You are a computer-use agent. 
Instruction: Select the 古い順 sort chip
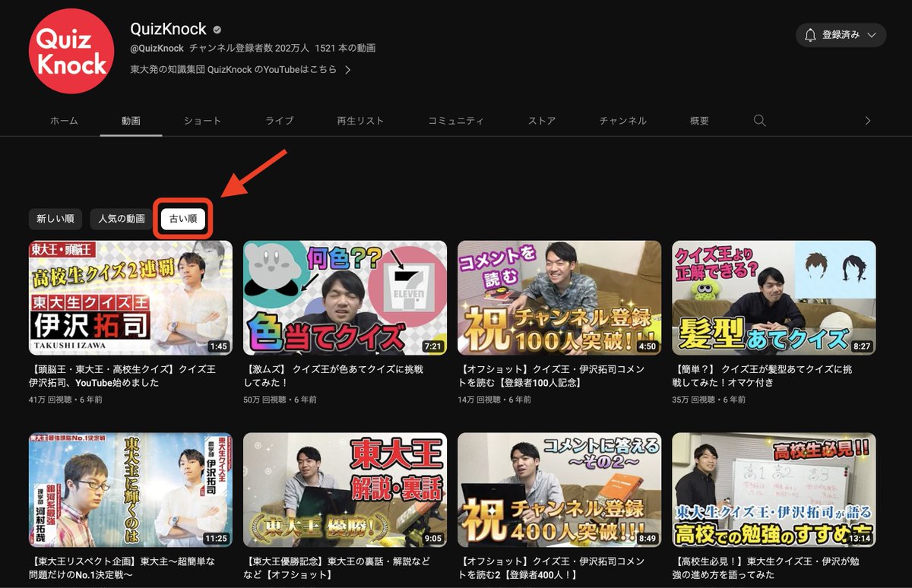(183, 219)
